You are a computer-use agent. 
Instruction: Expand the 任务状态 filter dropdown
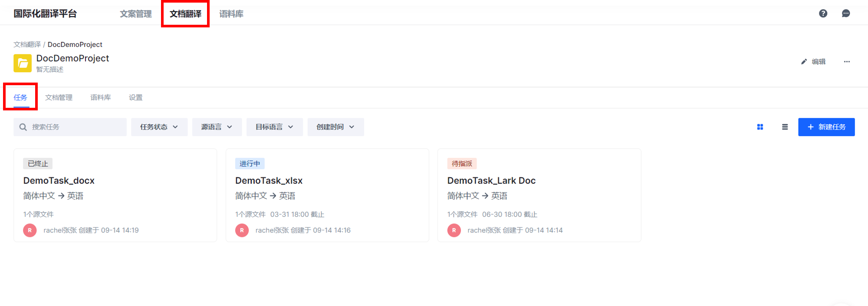pyautogui.click(x=159, y=127)
